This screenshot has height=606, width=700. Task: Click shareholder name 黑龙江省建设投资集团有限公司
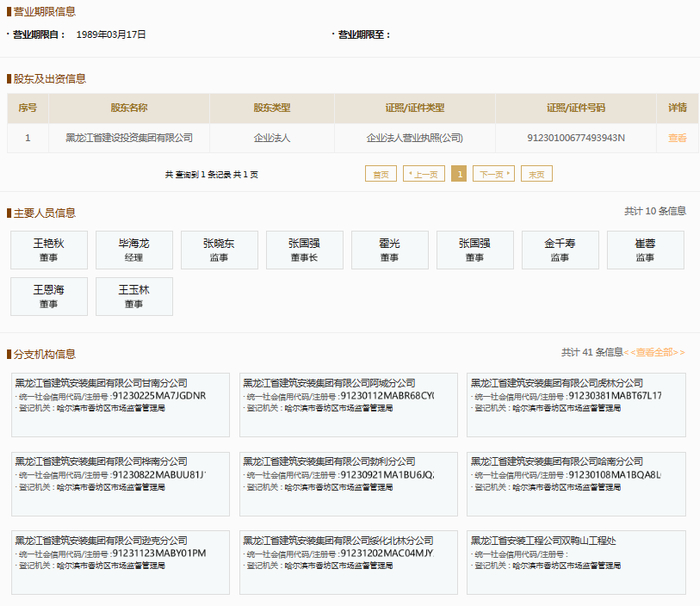pos(129,138)
